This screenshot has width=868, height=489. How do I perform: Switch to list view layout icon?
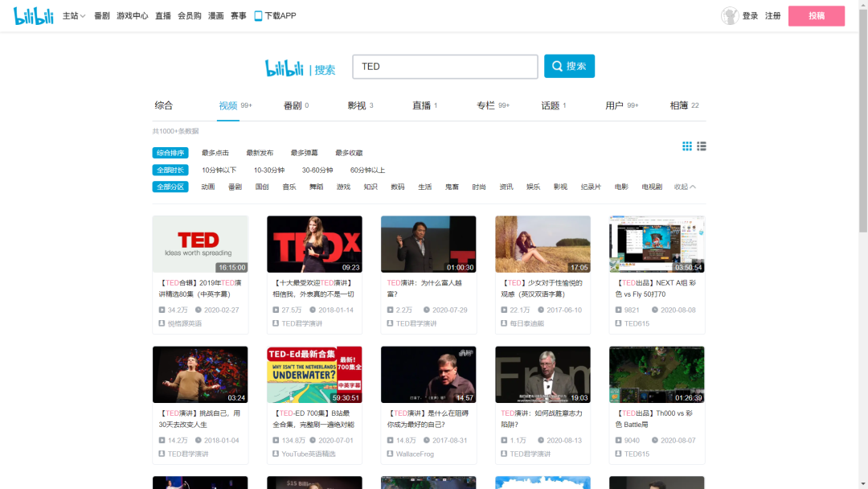702,146
